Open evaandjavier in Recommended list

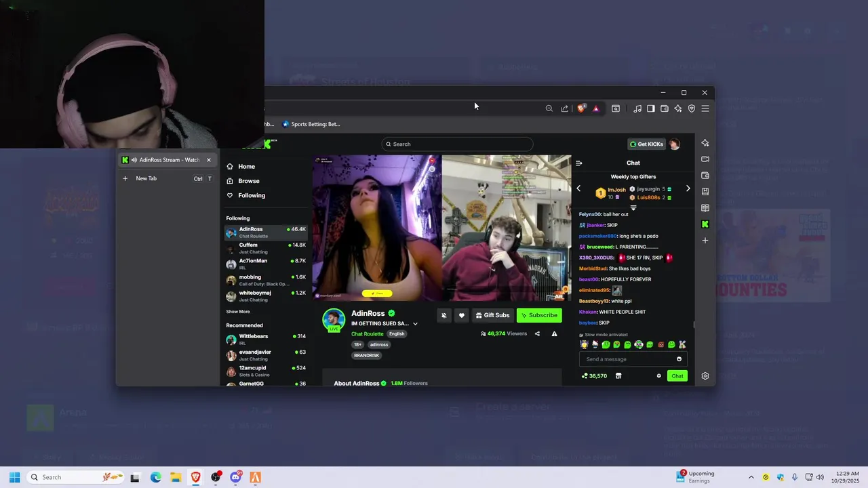[x=267, y=355]
